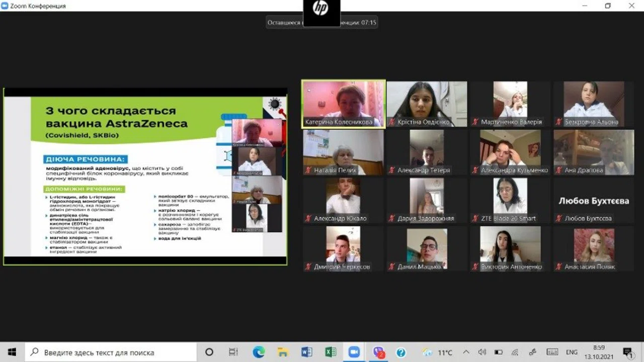644x362 pixels.
Task: Open the Windows notification center
Action: tap(627, 352)
